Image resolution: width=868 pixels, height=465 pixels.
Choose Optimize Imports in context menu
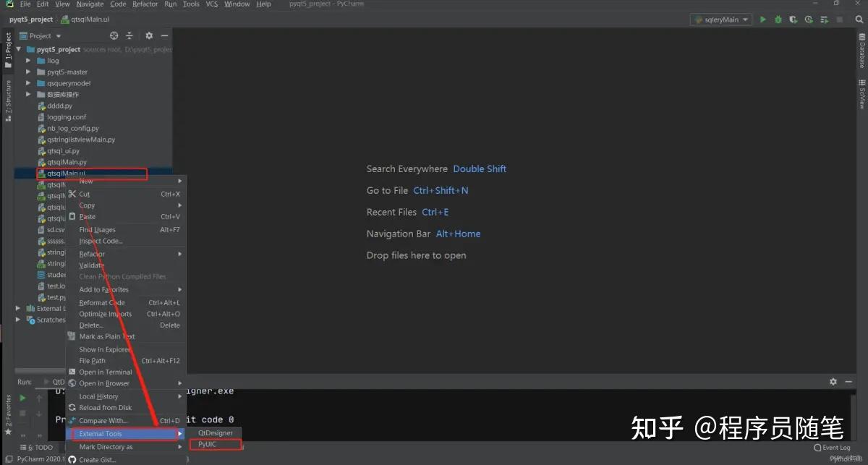tap(126, 314)
